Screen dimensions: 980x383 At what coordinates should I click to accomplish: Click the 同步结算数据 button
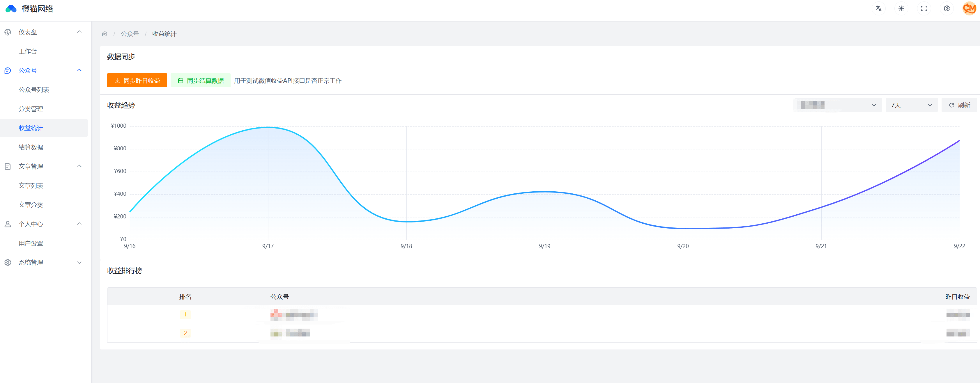point(201,81)
